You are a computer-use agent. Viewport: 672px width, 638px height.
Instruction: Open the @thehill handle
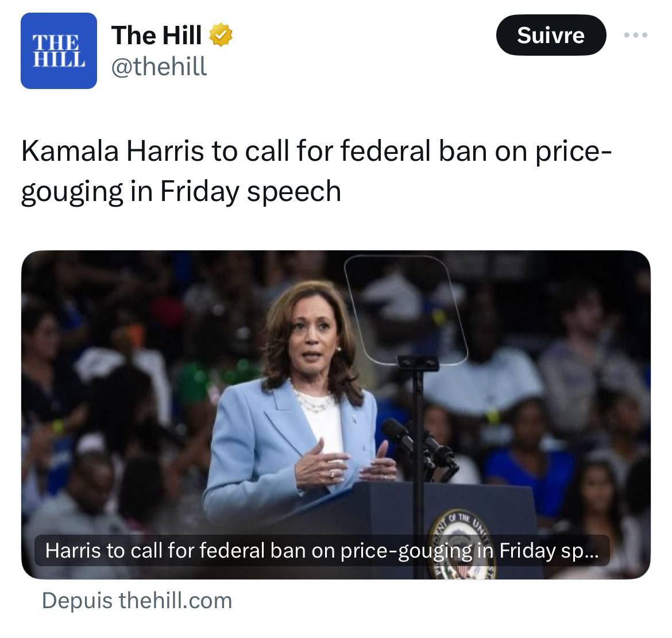click(159, 67)
